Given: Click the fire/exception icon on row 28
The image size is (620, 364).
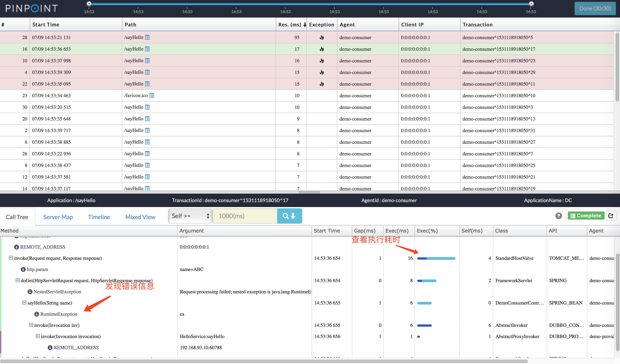Looking at the screenshot, I should pos(321,38).
